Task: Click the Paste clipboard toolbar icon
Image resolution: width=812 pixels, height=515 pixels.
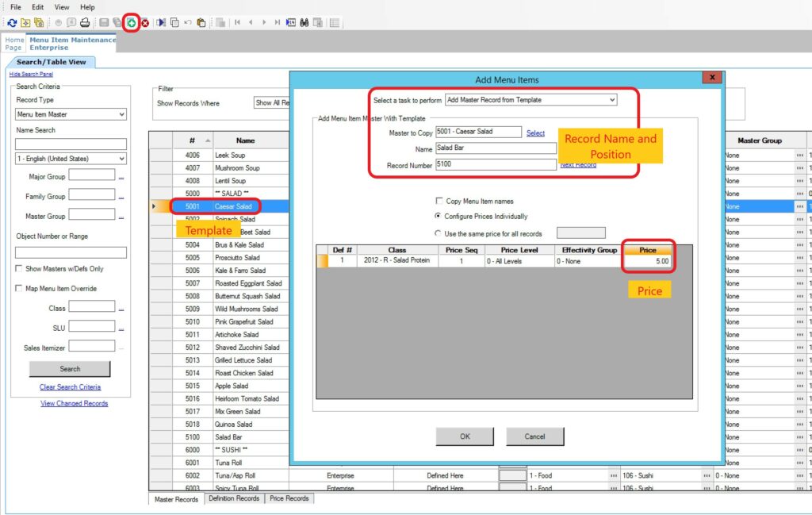Action: point(201,23)
